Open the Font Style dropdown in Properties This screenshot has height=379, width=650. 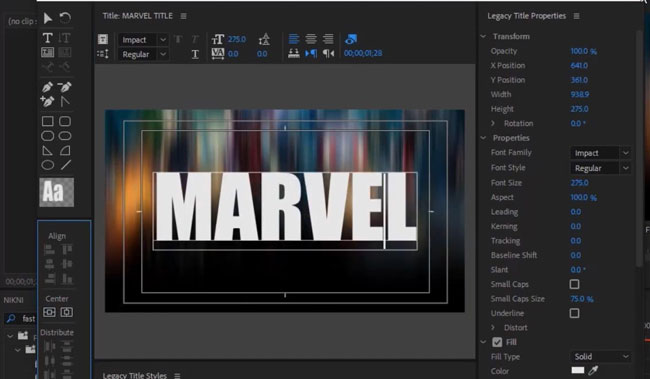point(600,168)
